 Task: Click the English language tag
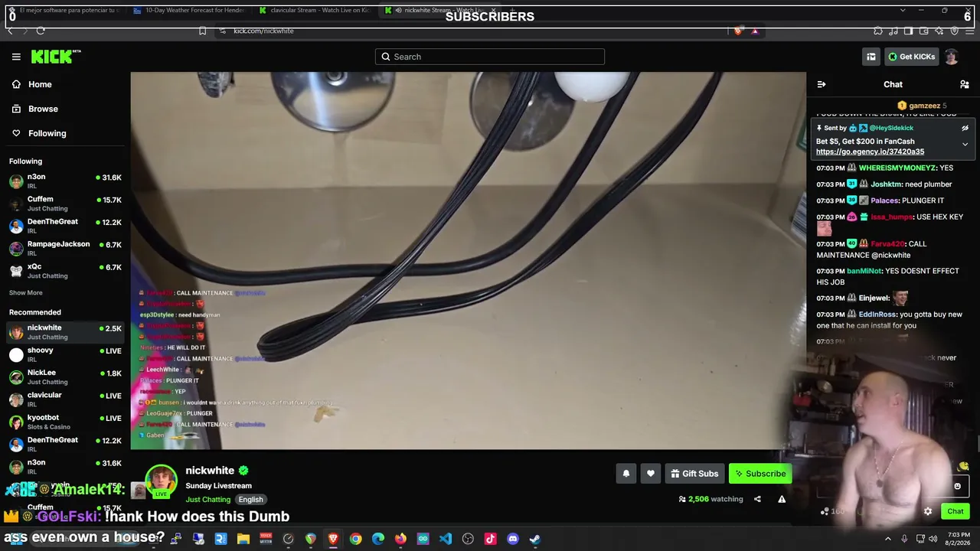[250, 500]
